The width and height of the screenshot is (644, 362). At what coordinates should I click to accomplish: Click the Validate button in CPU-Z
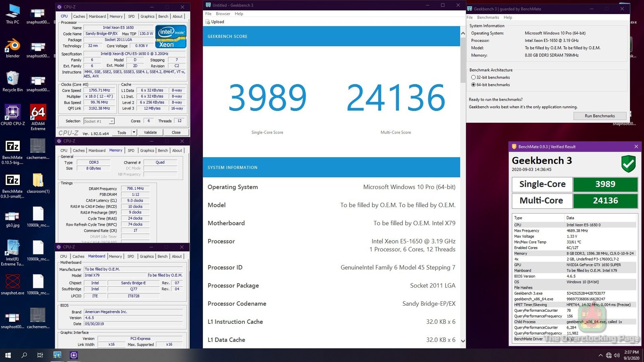pos(151,132)
